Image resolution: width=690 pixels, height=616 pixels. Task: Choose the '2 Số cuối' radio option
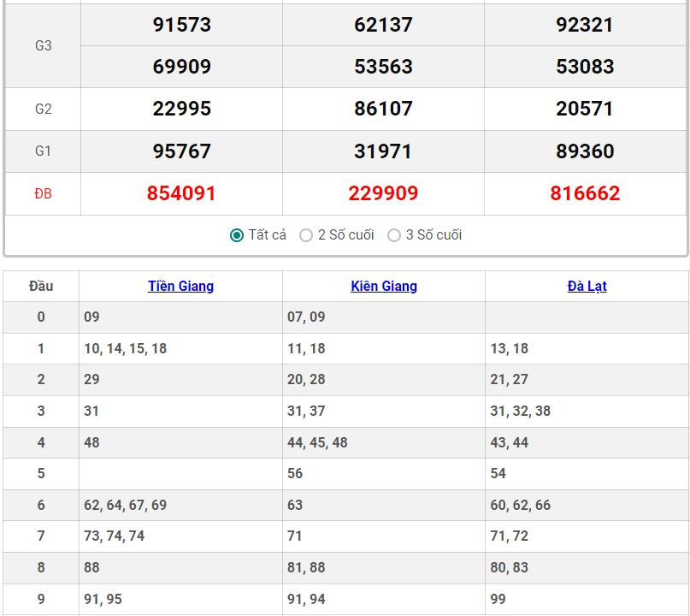tap(306, 235)
